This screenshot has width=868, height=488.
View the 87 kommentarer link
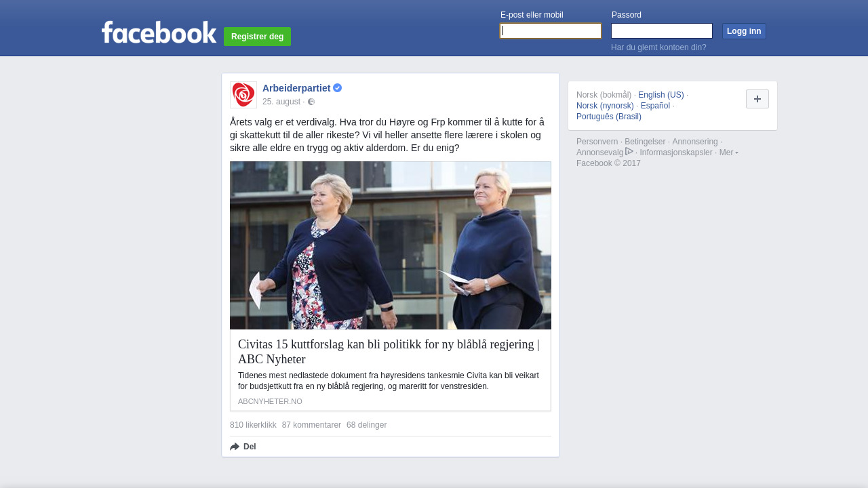coord(311,425)
